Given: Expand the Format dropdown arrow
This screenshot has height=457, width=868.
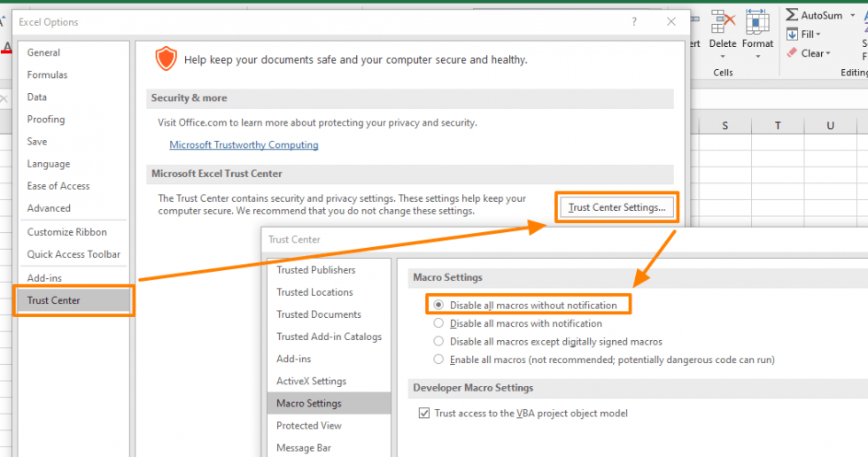Looking at the screenshot, I should point(757,57).
